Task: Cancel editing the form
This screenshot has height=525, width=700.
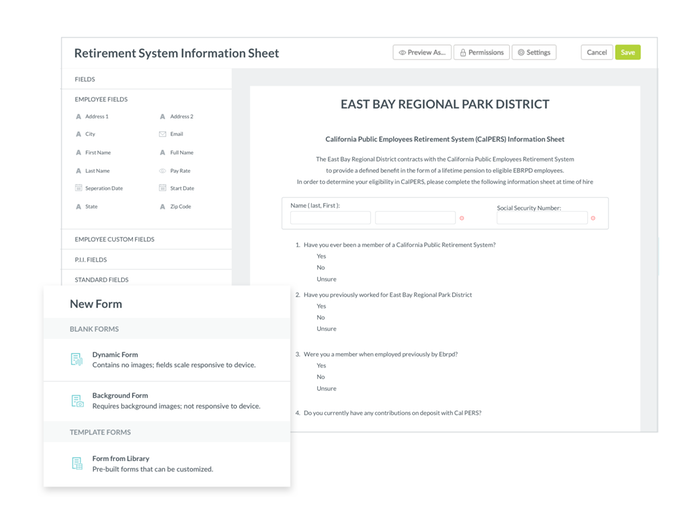Action: coord(596,52)
